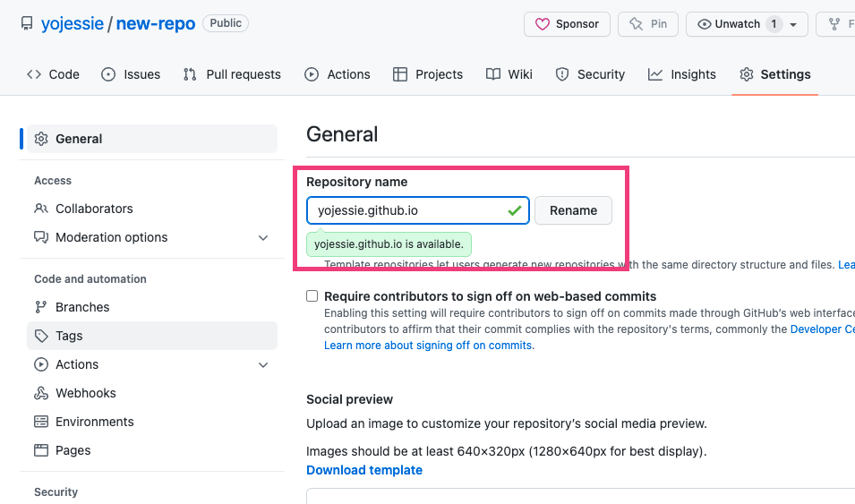The image size is (855, 504).
Task: Select the Settings tab
Action: pos(774,74)
